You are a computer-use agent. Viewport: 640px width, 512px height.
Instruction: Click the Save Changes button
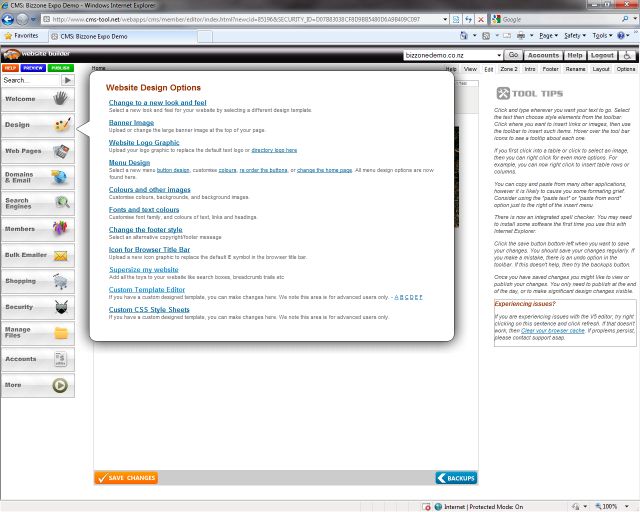pyautogui.click(x=126, y=478)
